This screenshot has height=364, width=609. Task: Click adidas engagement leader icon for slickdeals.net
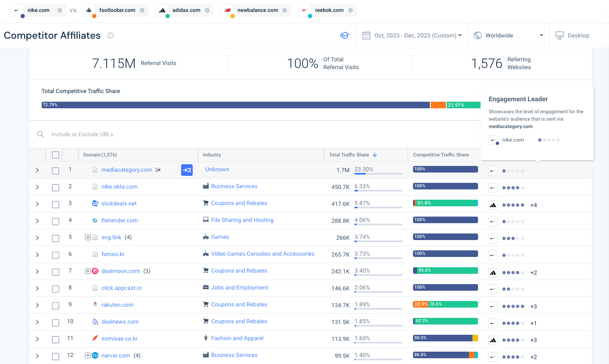[x=493, y=205]
